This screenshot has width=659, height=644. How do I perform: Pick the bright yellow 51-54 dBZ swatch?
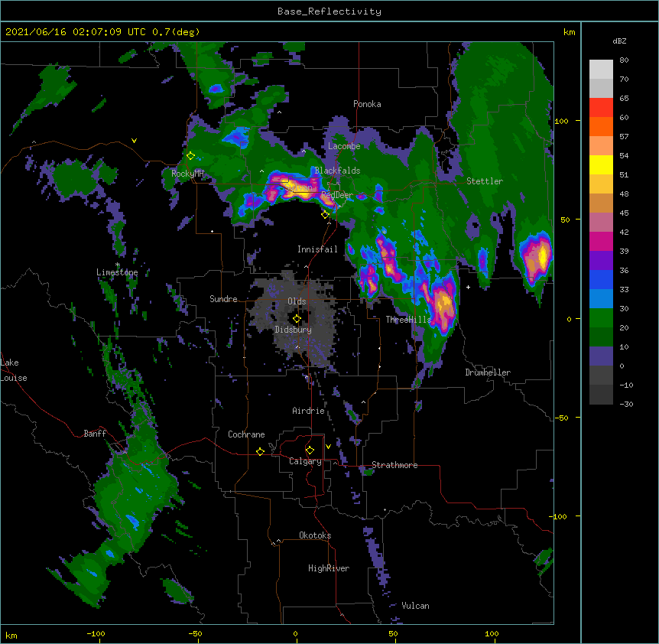(x=601, y=164)
